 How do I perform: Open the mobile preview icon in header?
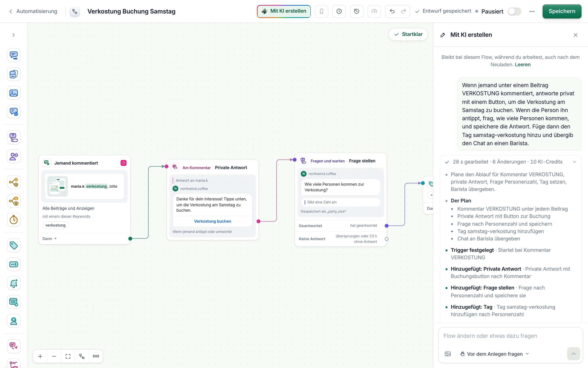(321, 11)
